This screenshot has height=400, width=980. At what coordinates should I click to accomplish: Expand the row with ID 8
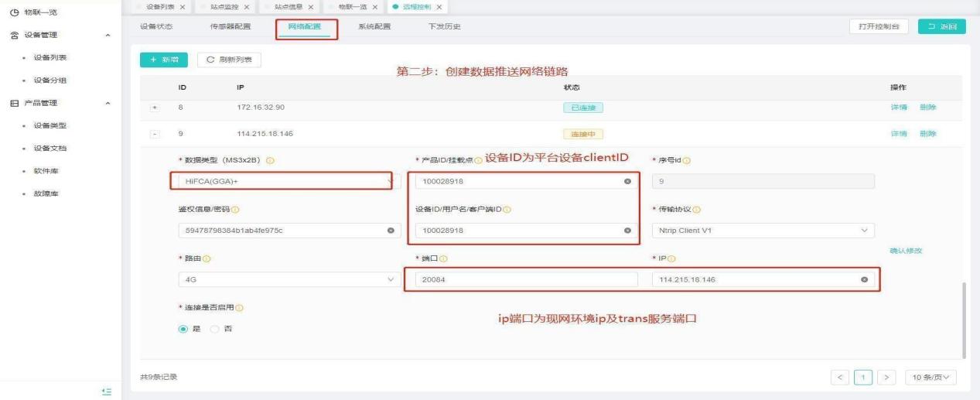tap(155, 108)
